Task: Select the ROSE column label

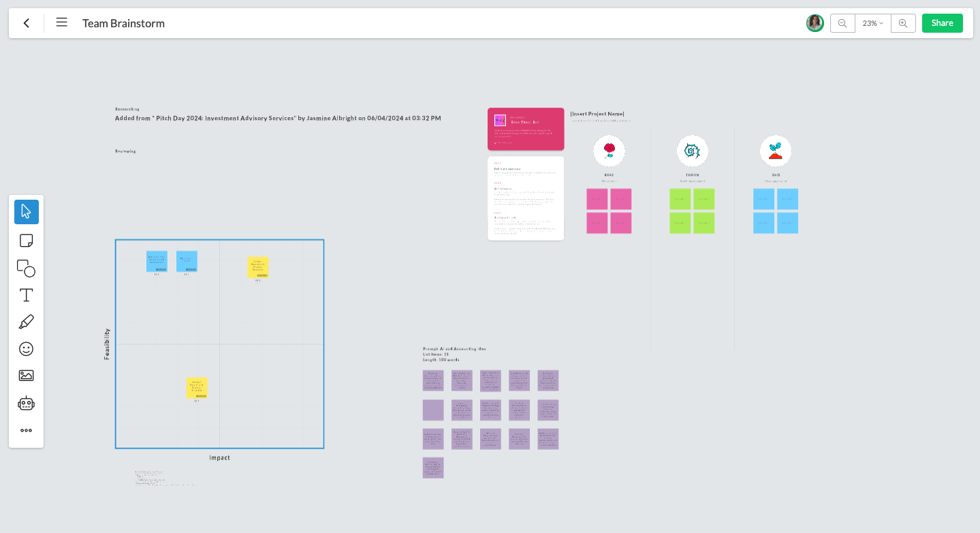Action: [609, 175]
